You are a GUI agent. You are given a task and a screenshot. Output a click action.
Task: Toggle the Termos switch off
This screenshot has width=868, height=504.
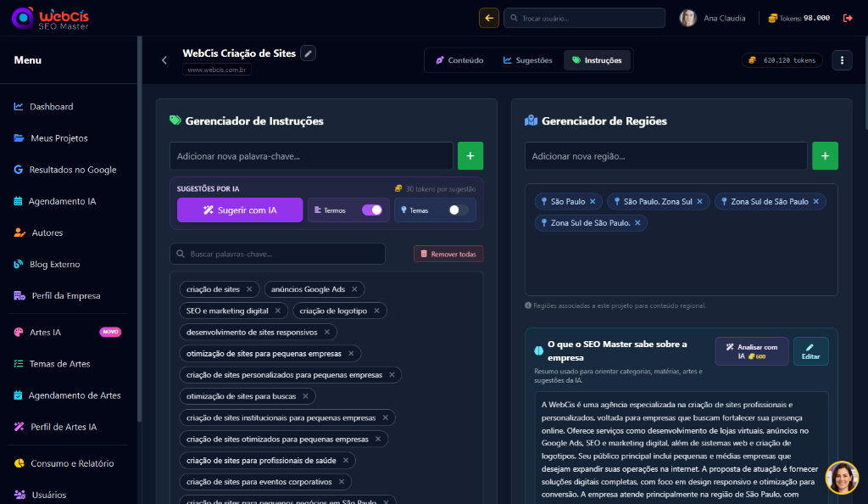point(372,210)
